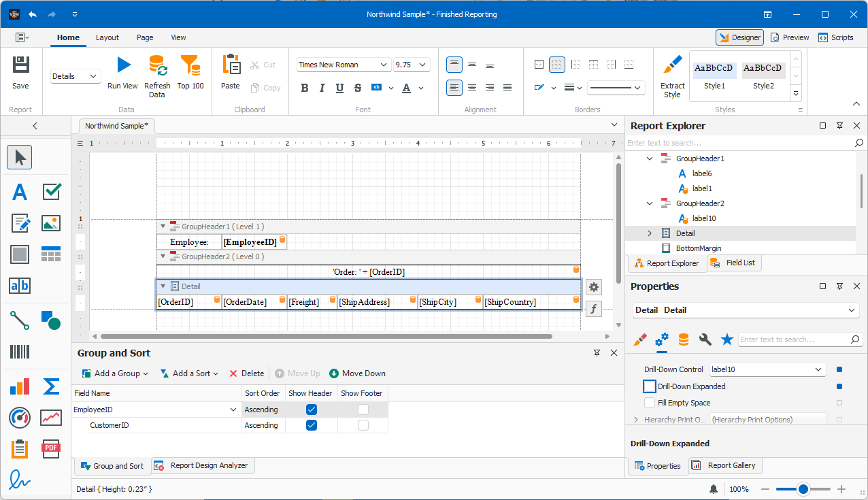Check Show Footer for EmployeeID group
The width and height of the screenshot is (868, 500).
[363, 409]
